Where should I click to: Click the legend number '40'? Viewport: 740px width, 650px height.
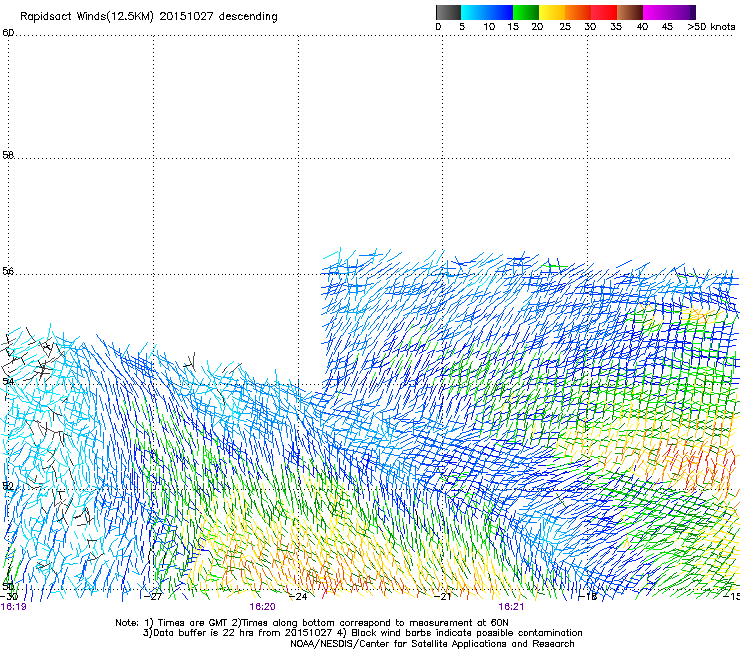tap(642, 27)
